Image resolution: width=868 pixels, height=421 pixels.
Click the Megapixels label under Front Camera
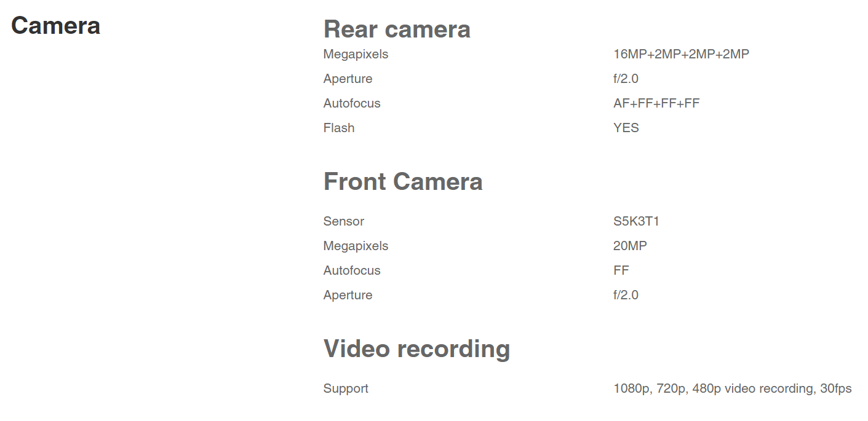point(356,246)
